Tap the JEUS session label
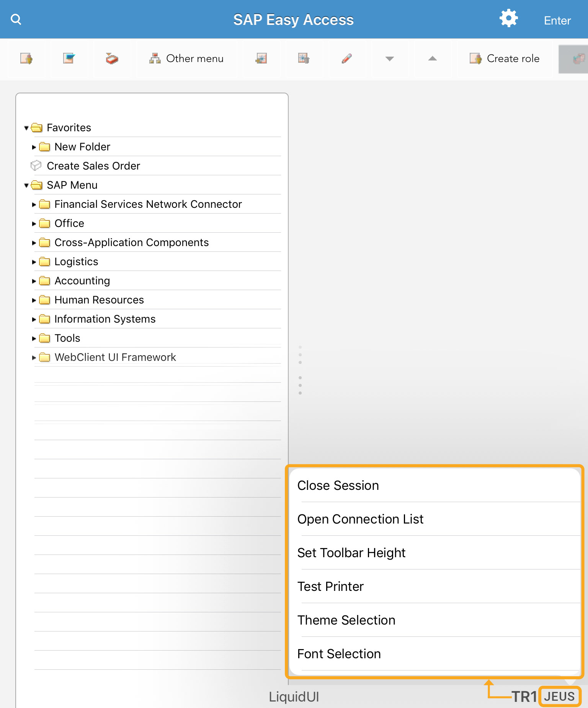Viewport: 588px width, 708px height. (x=559, y=696)
